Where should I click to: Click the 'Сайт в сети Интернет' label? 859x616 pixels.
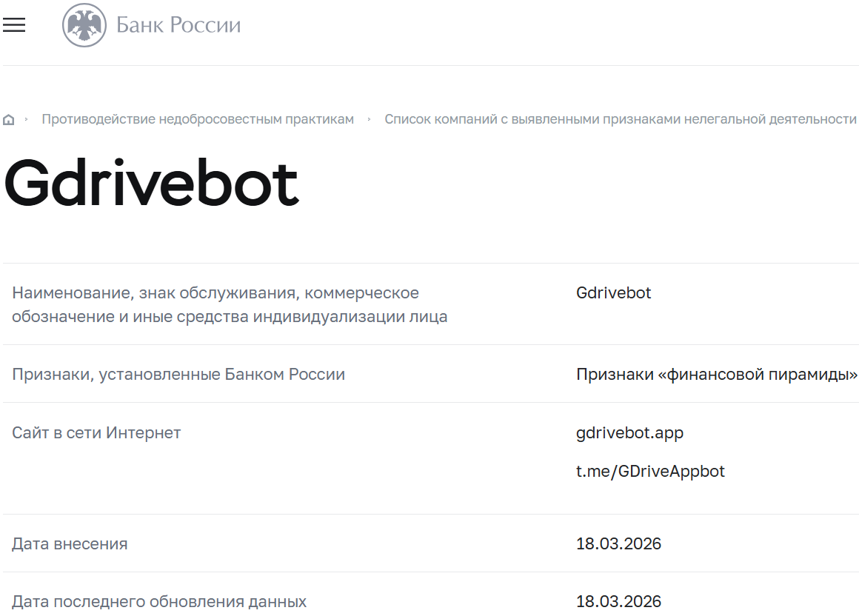pyautogui.click(x=96, y=432)
